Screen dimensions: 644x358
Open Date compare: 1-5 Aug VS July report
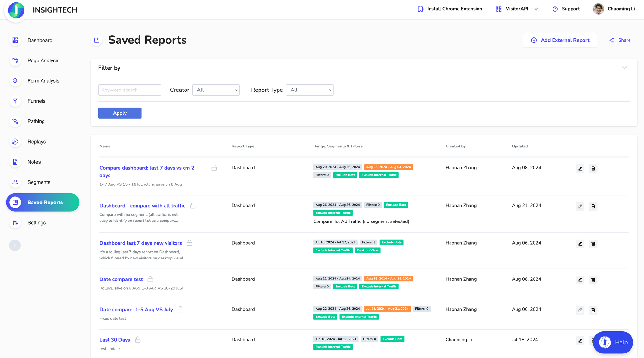[x=136, y=309]
